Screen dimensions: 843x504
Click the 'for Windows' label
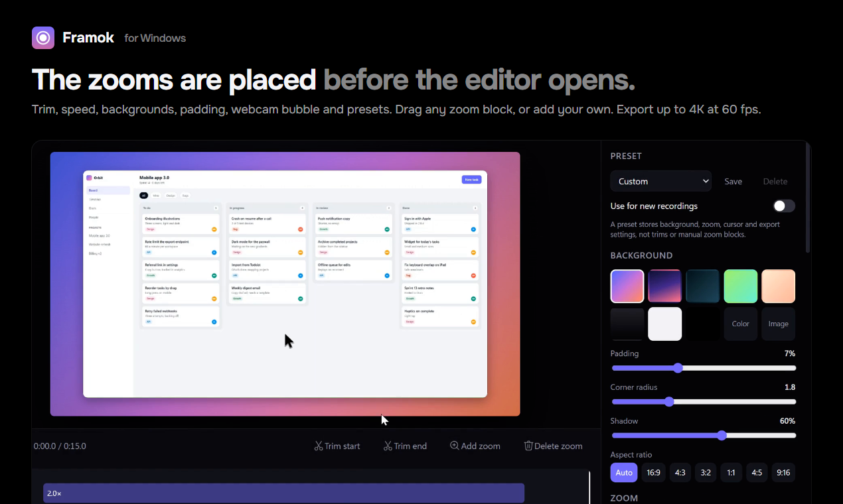(x=155, y=38)
